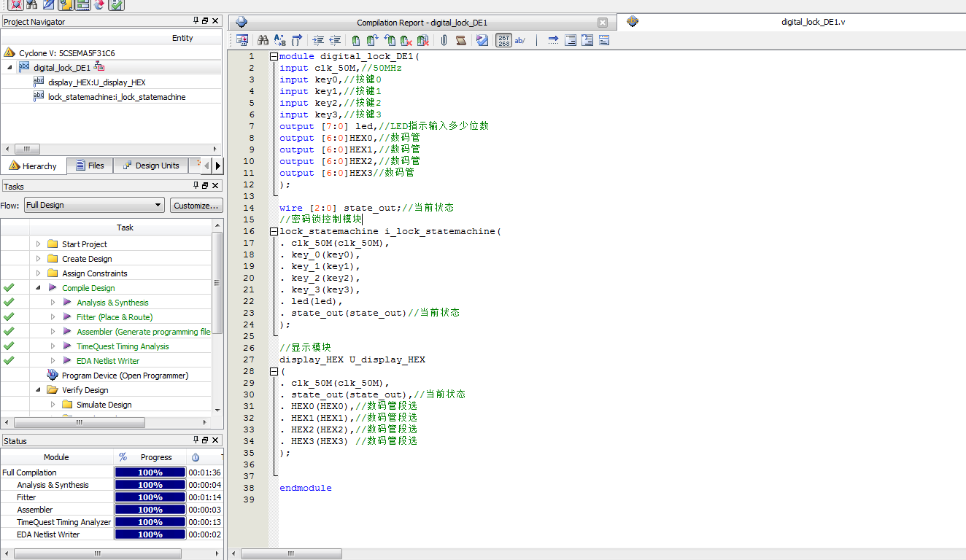Click the Customize... button

point(196,206)
